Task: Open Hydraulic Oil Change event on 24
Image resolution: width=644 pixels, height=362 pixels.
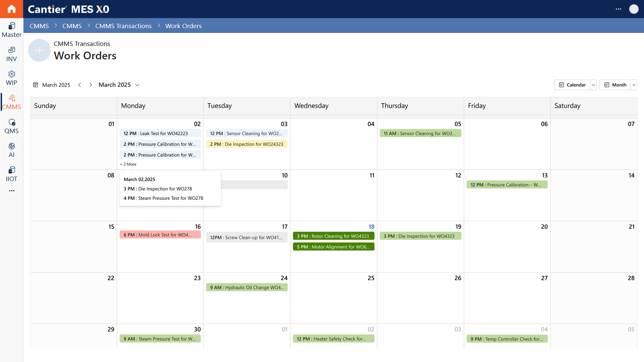Action: pyautogui.click(x=247, y=287)
